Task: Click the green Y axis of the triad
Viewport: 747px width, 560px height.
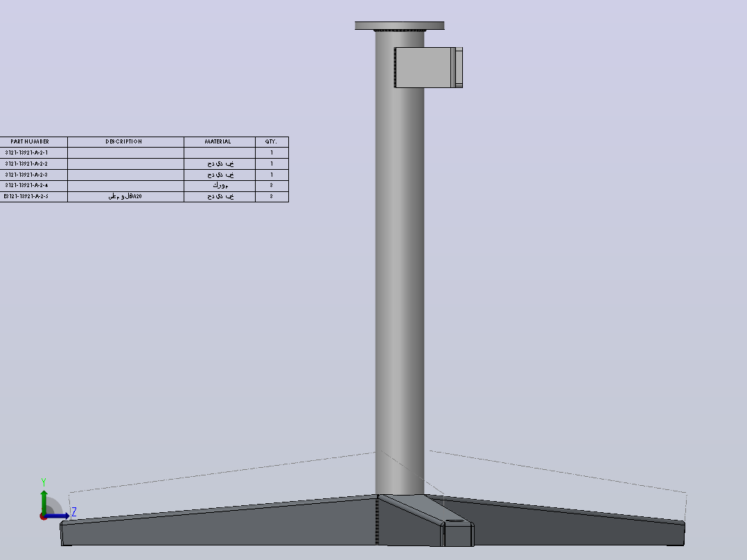Action: point(44,501)
